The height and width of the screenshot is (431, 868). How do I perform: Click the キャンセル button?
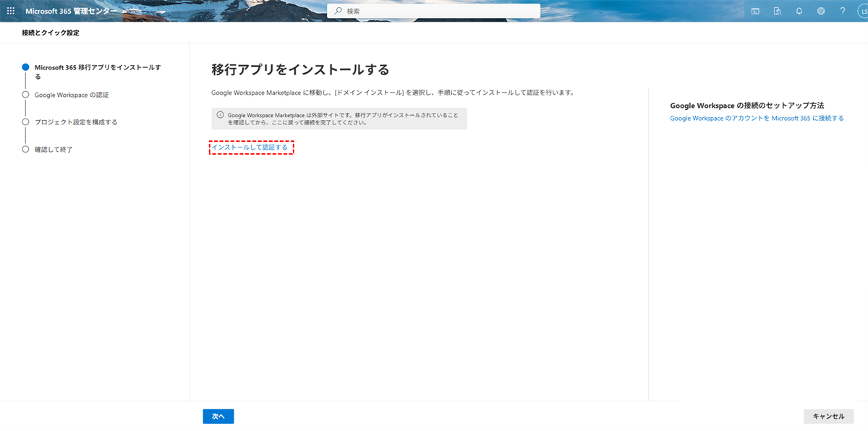(x=828, y=417)
